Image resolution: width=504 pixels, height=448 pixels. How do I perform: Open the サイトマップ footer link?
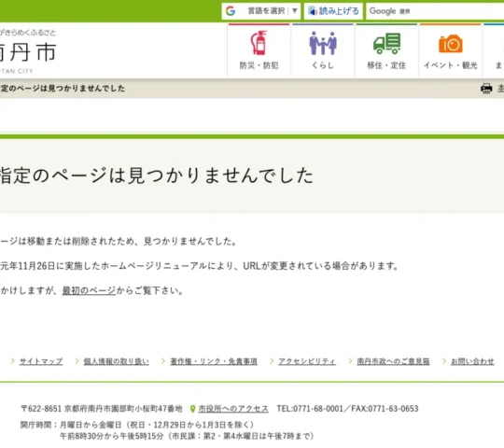click(41, 361)
